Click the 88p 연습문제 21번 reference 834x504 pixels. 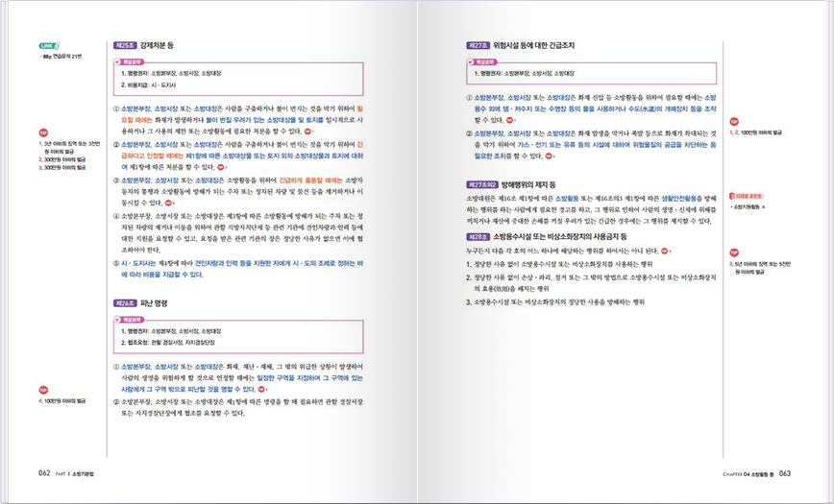point(62,58)
